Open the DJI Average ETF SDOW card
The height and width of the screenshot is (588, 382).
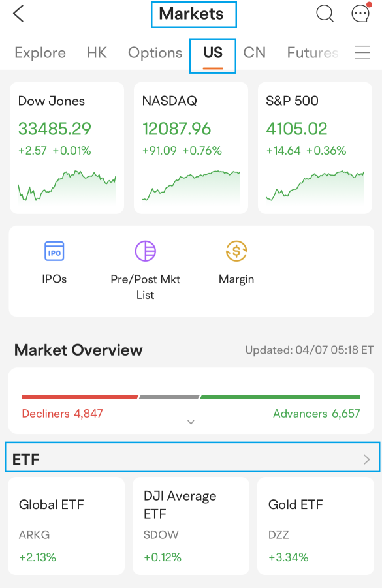190,526
